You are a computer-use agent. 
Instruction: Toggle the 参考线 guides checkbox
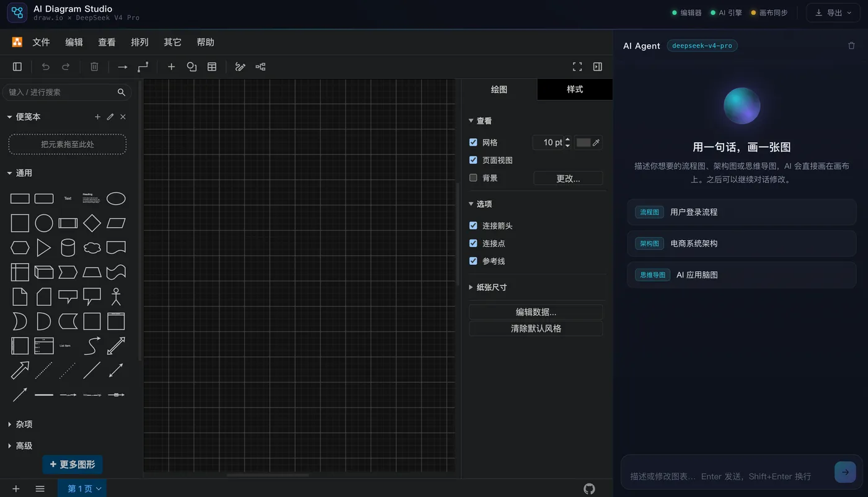point(473,261)
